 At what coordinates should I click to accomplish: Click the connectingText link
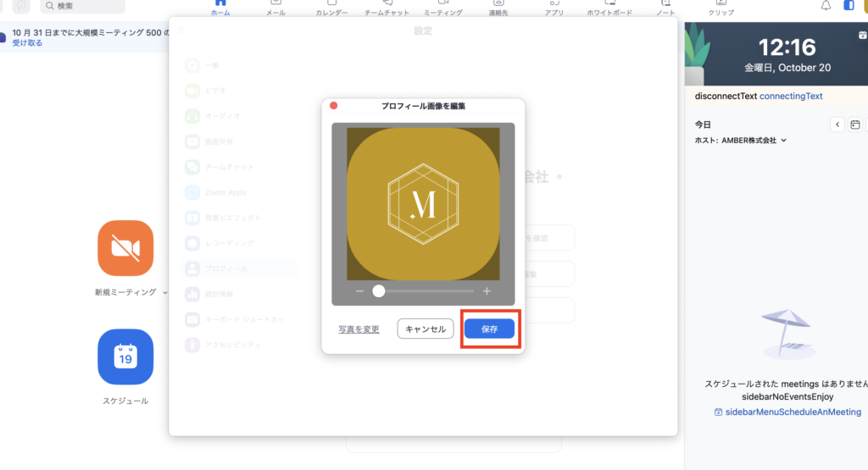pos(790,96)
